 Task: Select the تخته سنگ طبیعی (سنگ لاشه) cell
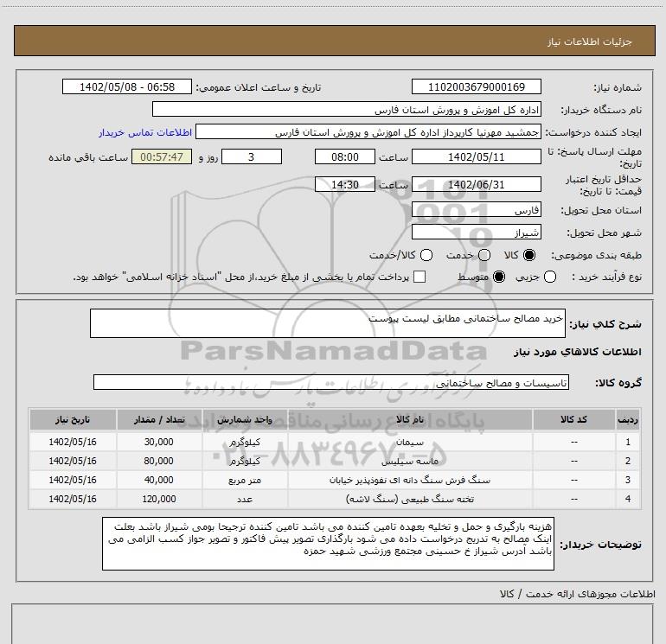coord(410,499)
